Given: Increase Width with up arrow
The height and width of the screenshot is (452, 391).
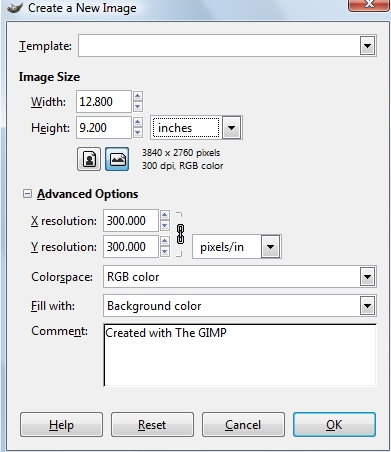Looking at the screenshot, I should 138,96.
